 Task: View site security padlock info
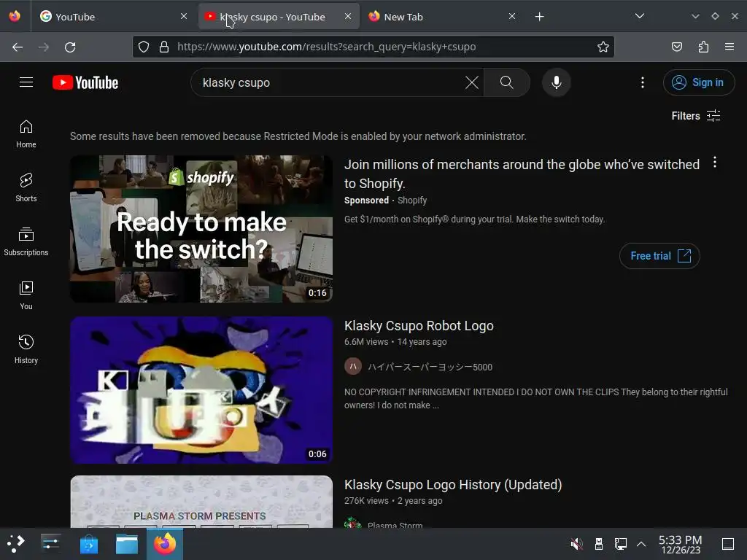pyautogui.click(x=164, y=47)
